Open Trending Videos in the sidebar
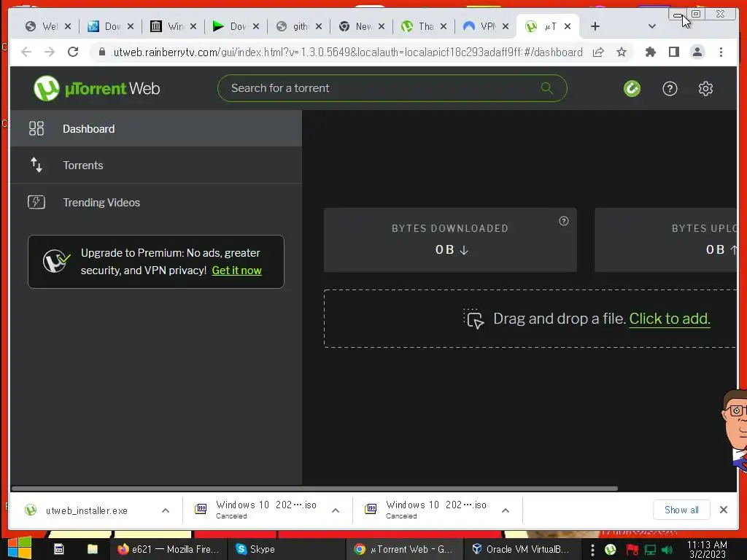The width and height of the screenshot is (747, 560). [x=156, y=203]
